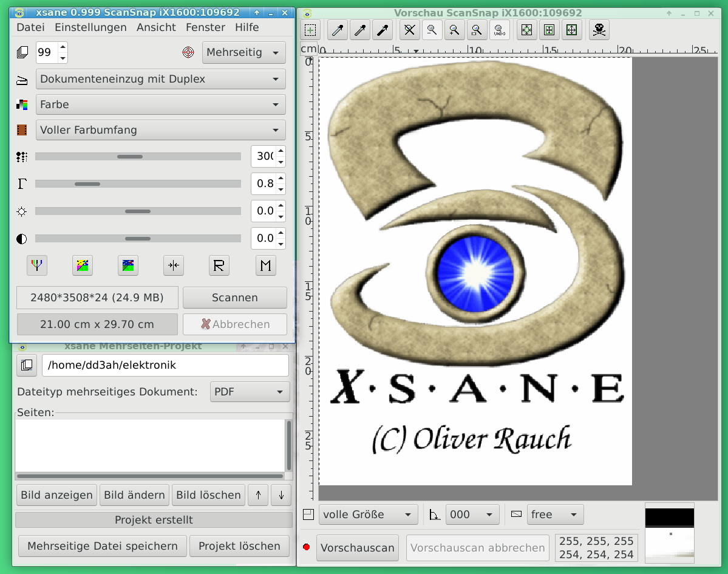Click the Bild anzeigen button
Viewport: 728px width, 574px height.
[x=56, y=495]
